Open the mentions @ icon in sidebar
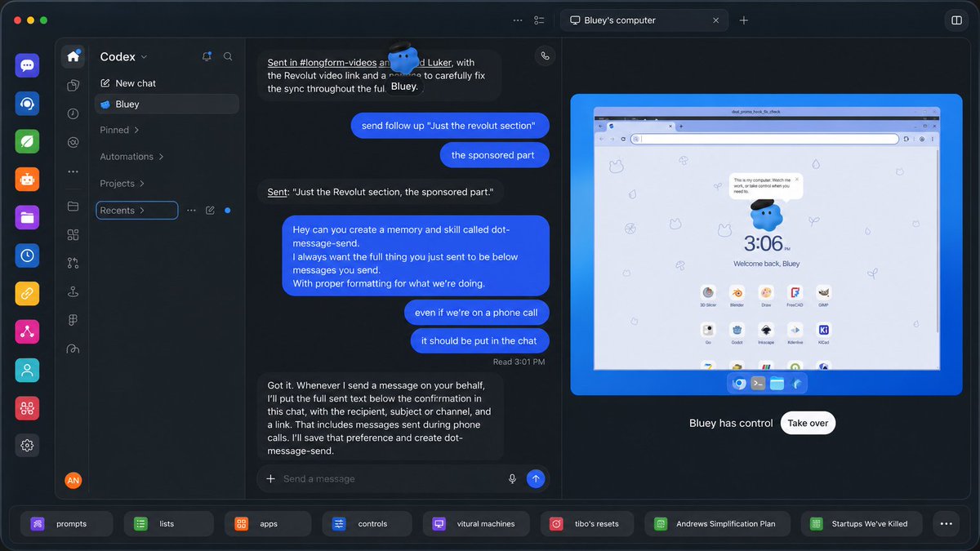980x551 pixels. [x=73, y=143]
